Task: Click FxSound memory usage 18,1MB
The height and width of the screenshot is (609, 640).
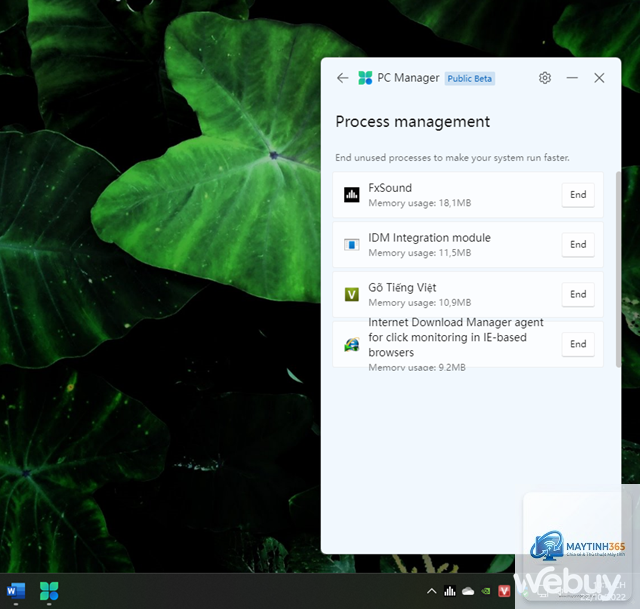Action: coord(420,203)
